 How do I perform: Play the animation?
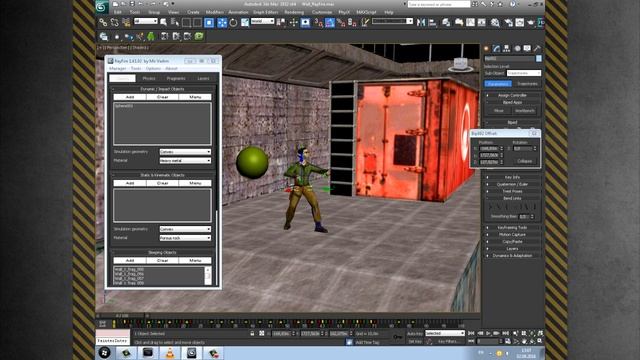[488, 333]
